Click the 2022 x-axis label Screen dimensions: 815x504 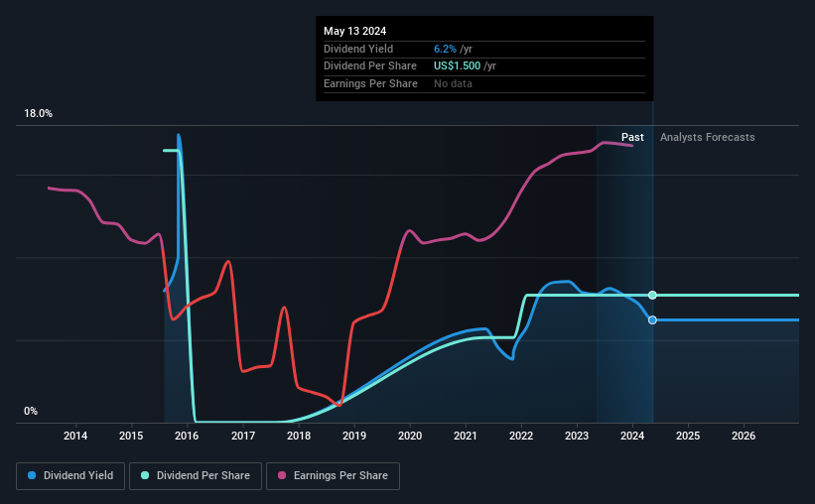click(521, 436)
